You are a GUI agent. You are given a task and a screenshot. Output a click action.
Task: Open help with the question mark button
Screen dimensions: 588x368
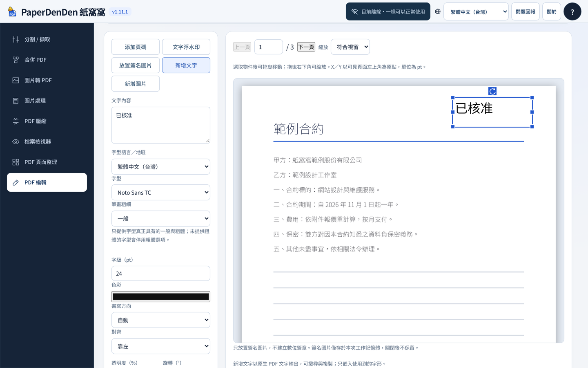click(572, 11)
